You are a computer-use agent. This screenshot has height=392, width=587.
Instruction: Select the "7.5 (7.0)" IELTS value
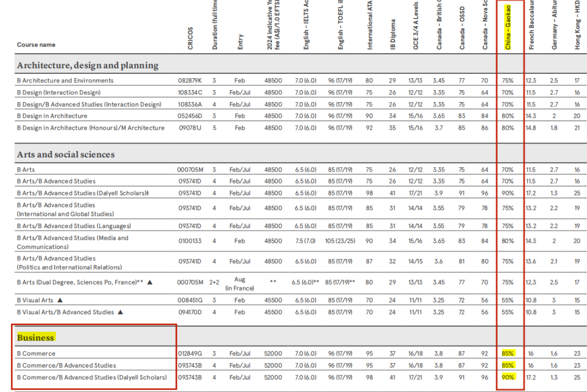305,241
